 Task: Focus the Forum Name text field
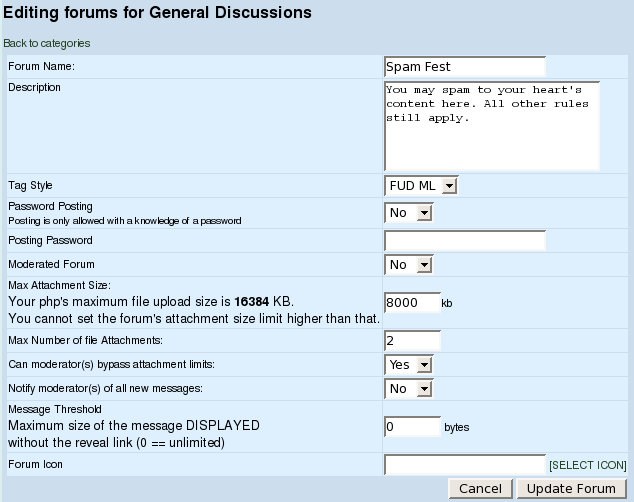465,66
